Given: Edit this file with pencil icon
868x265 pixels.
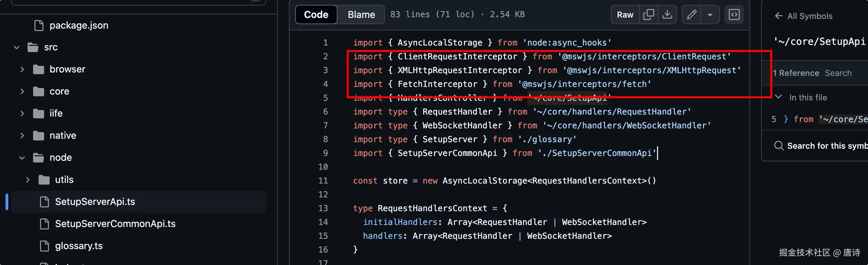Looking at the screenshot, I should point(692,14).
